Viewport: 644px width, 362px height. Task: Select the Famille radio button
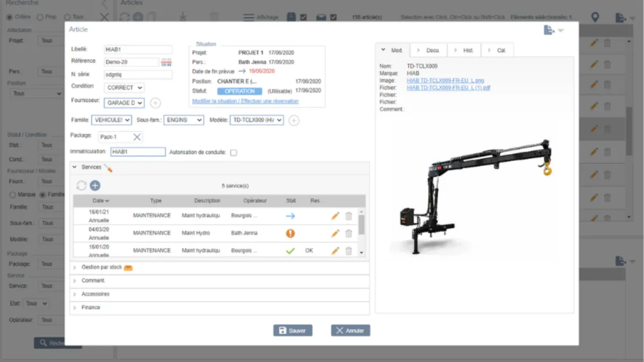42,194
